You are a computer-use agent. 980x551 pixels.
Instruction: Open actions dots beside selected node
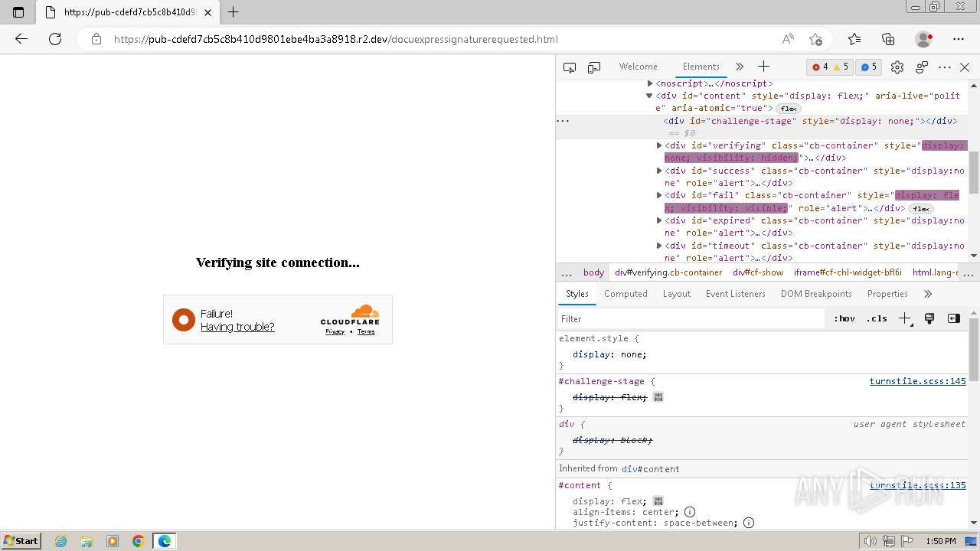[563, 121]
